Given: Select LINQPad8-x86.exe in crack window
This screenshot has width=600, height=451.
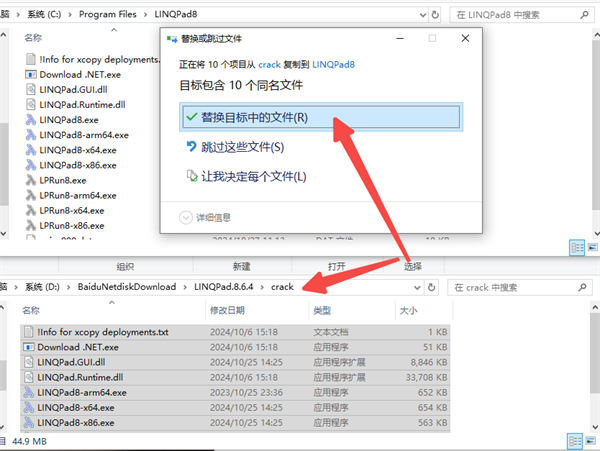Looking at the screenshot, I should pos(235,423).
